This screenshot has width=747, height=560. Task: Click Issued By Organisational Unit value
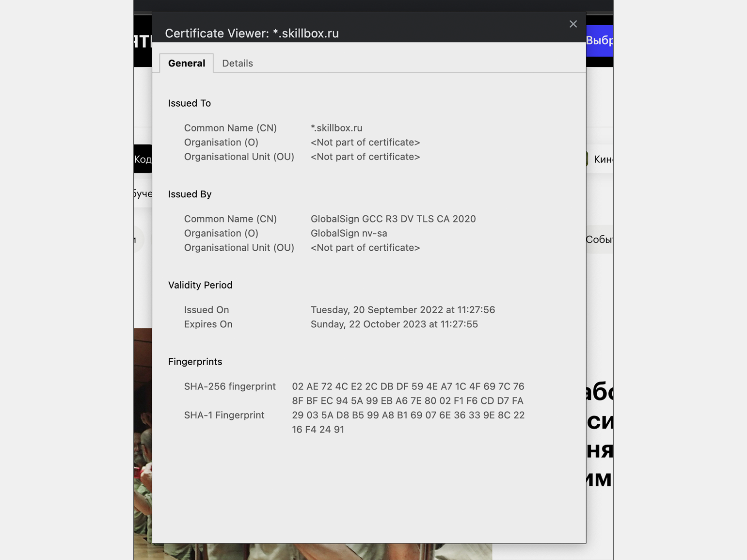[365, 247]
